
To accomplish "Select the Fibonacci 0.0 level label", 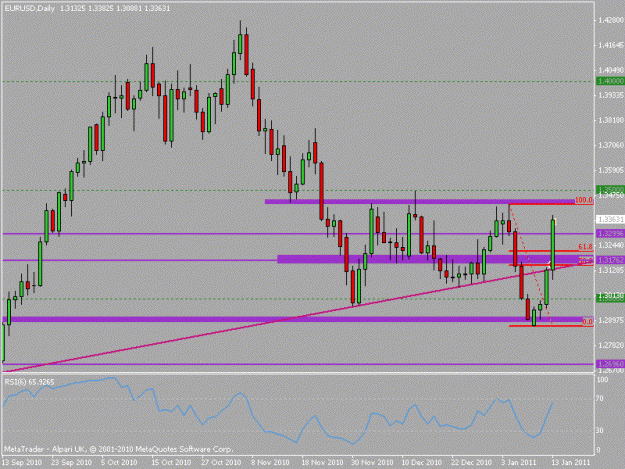I will [588, 322].
